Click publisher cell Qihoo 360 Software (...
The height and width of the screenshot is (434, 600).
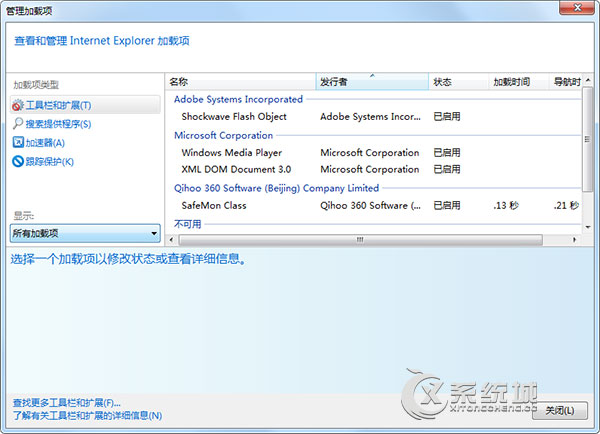pos(370,206)
